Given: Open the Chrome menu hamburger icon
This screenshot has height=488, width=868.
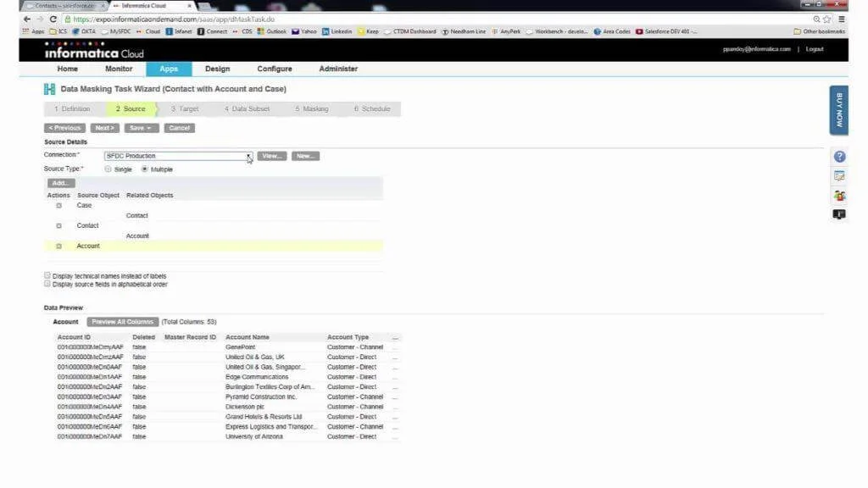Looking at the screenshot, I should click(842, 19).
